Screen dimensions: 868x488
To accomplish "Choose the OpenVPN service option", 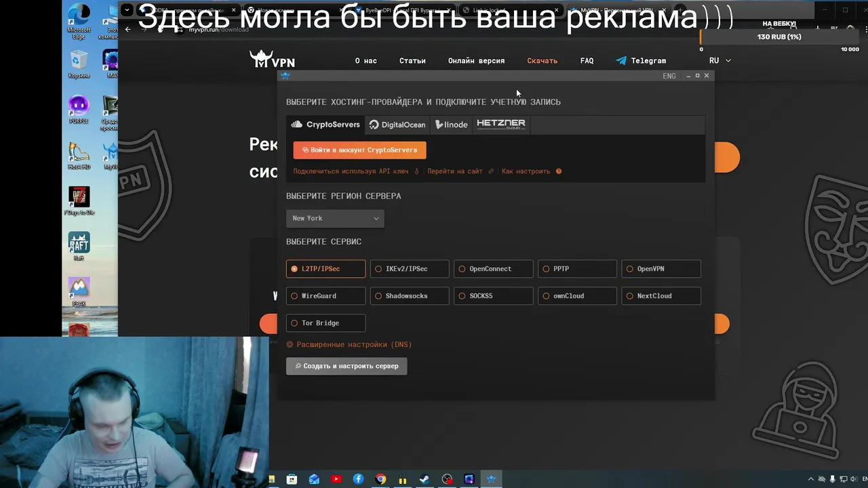I will pyautogui.click(x=661, y=269).
